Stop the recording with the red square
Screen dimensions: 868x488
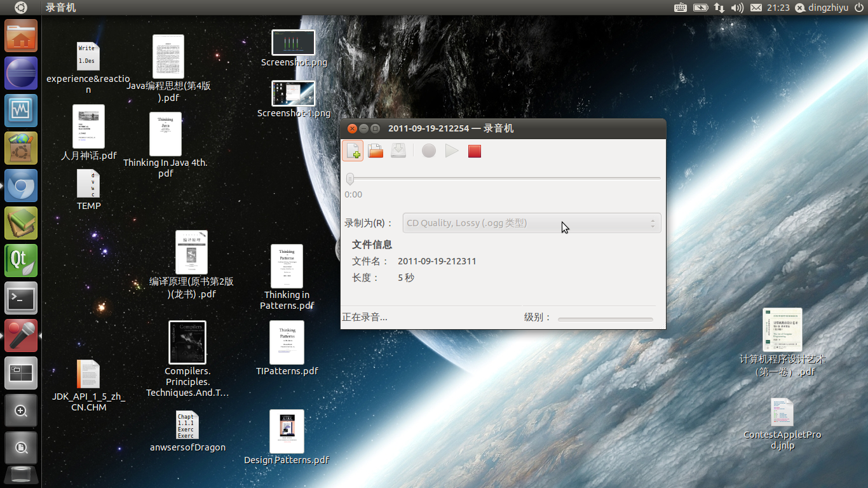click(475, 151)
